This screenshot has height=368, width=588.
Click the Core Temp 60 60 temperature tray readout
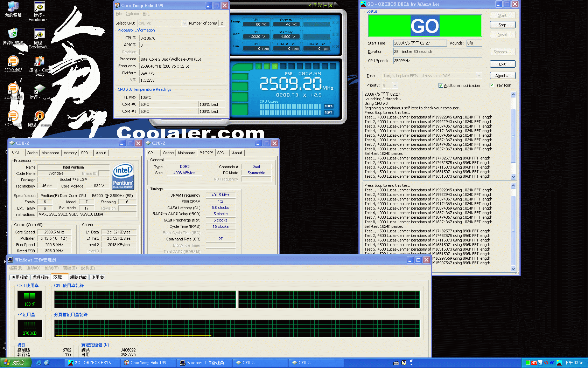point(549,363)
